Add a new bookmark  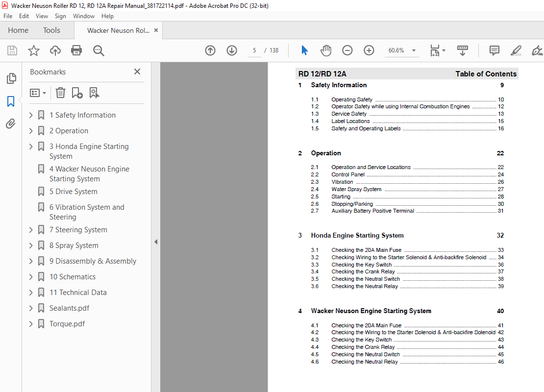click(77, 93)
